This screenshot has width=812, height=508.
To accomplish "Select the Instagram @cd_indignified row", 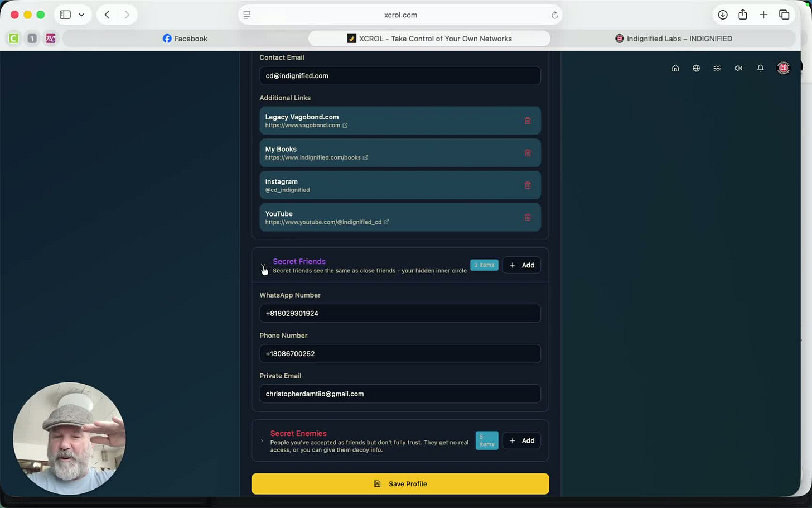I will coord(400,185).
